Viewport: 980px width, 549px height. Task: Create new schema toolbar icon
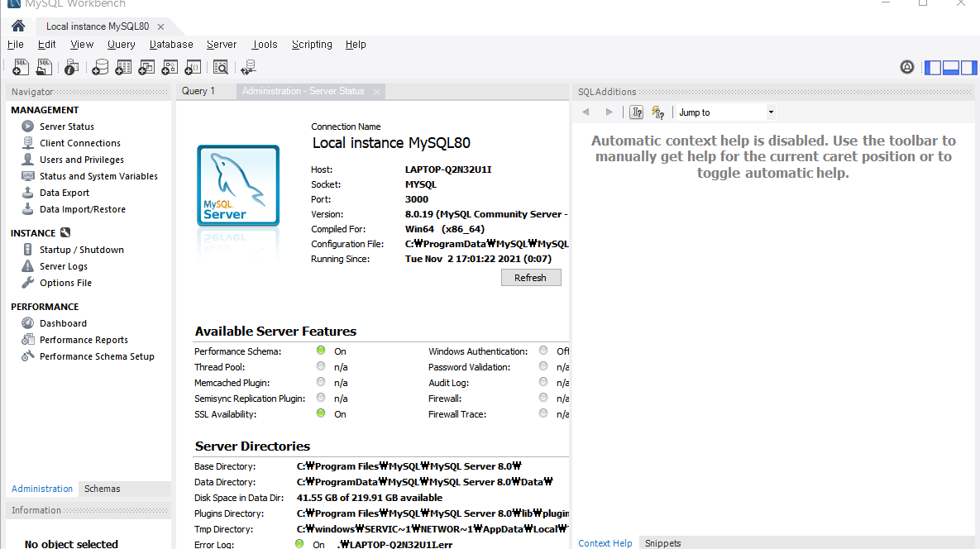[100, 67]
